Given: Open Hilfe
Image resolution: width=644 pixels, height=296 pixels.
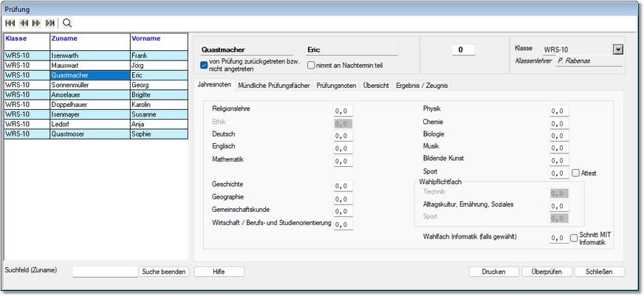Looking at the screenshot, I should [219, 272].
